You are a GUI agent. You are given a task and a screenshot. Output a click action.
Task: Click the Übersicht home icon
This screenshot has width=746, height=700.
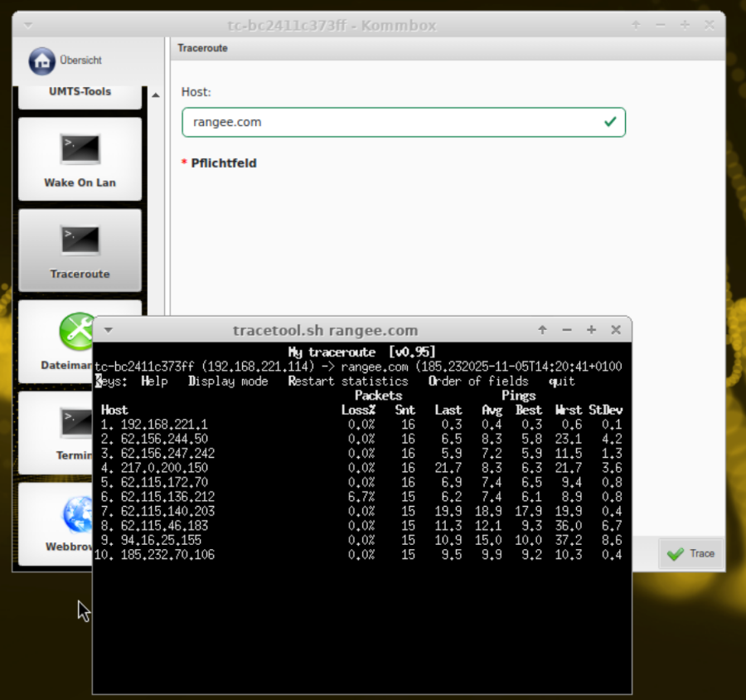41,61
